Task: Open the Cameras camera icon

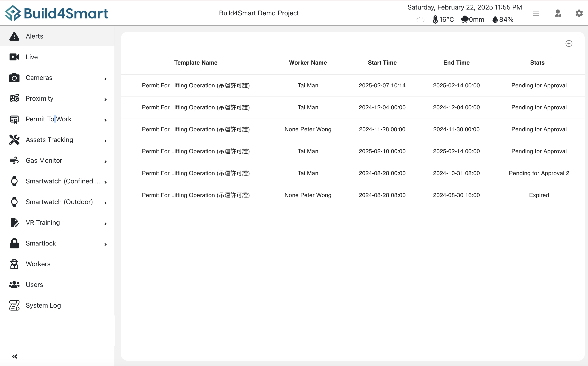Action: tap(14, 78)
